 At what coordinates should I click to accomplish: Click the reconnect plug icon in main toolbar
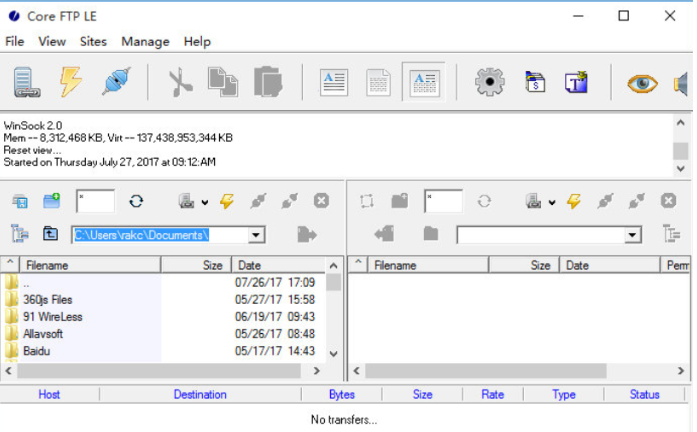pyautogui.click(x=116, y=81)
